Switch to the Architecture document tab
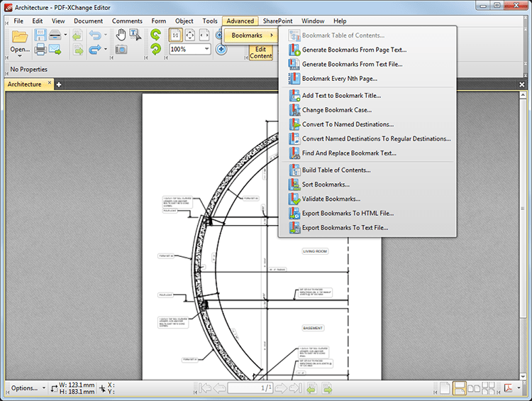The width and height of the screenshot is (532, 401). click(25, 84)
